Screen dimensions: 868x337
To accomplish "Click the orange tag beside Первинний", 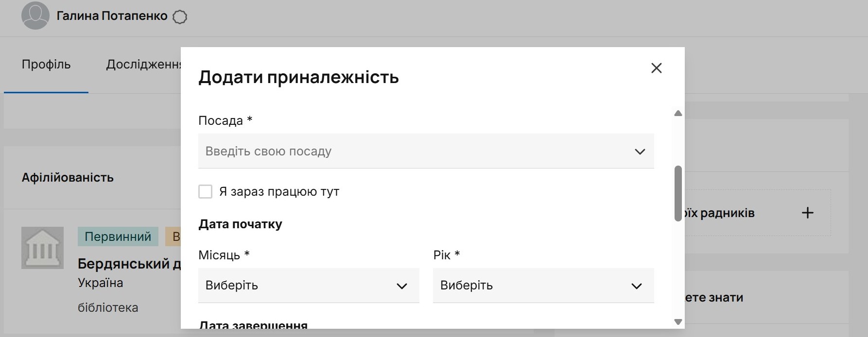I will (174, 236).
